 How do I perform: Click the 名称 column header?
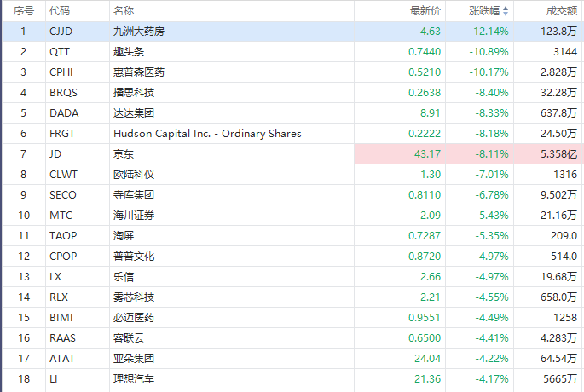tap(123, 11)
